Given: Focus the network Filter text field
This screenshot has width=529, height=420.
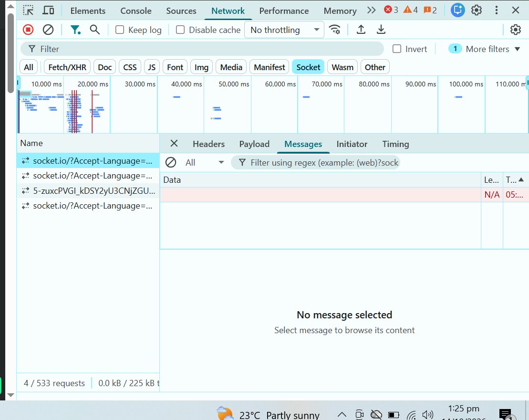Looking at the screenshot, I should 202,49.
